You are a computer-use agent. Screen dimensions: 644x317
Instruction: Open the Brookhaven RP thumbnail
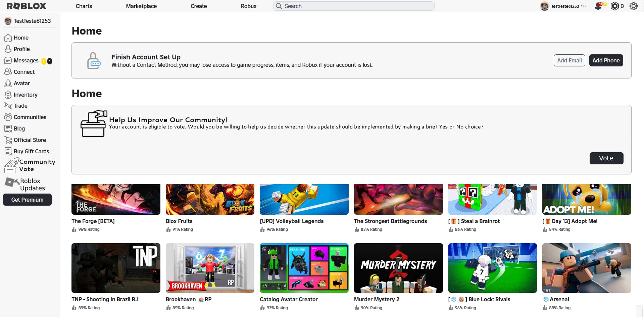pos(210,268)
